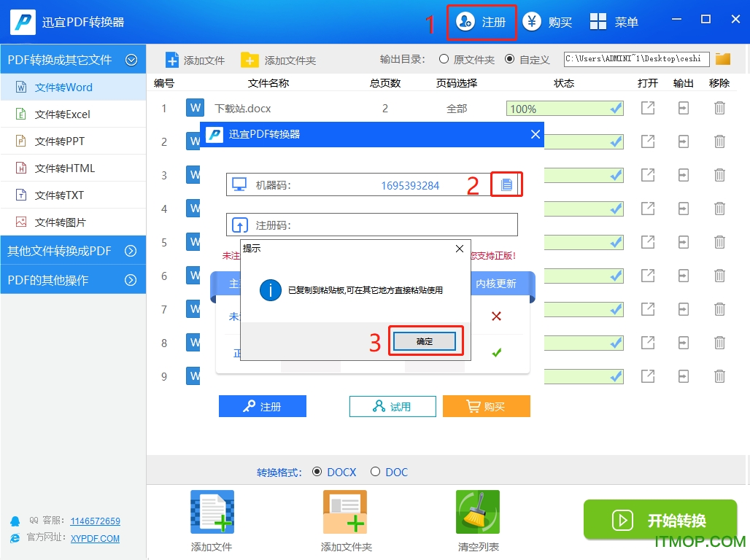Select the DOC conversion format

(x=376, y=472)
